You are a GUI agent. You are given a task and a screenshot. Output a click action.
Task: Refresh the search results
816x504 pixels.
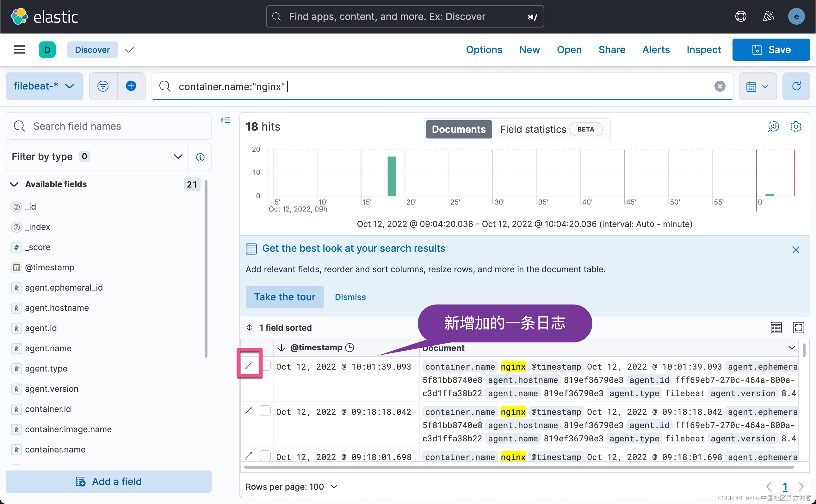[796, 86]
